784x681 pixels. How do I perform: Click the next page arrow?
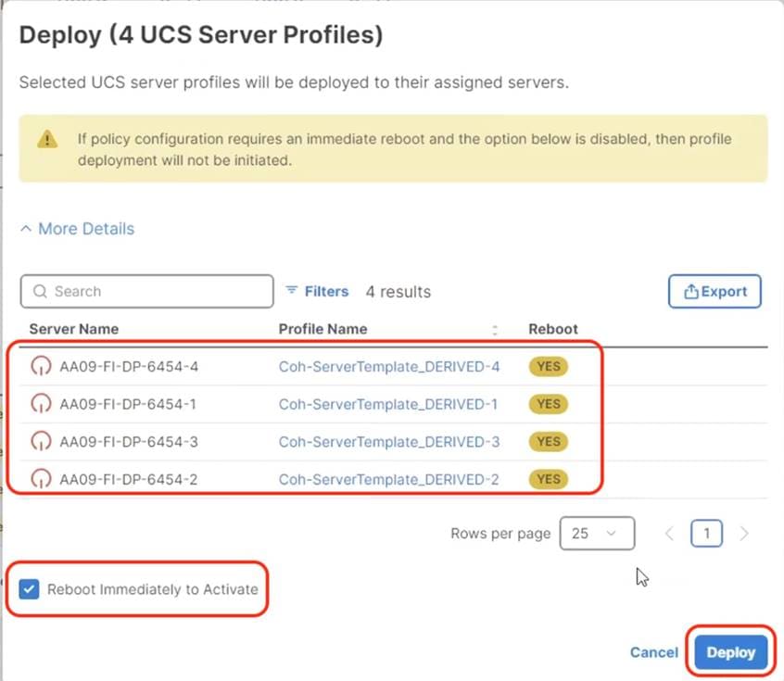744,533
